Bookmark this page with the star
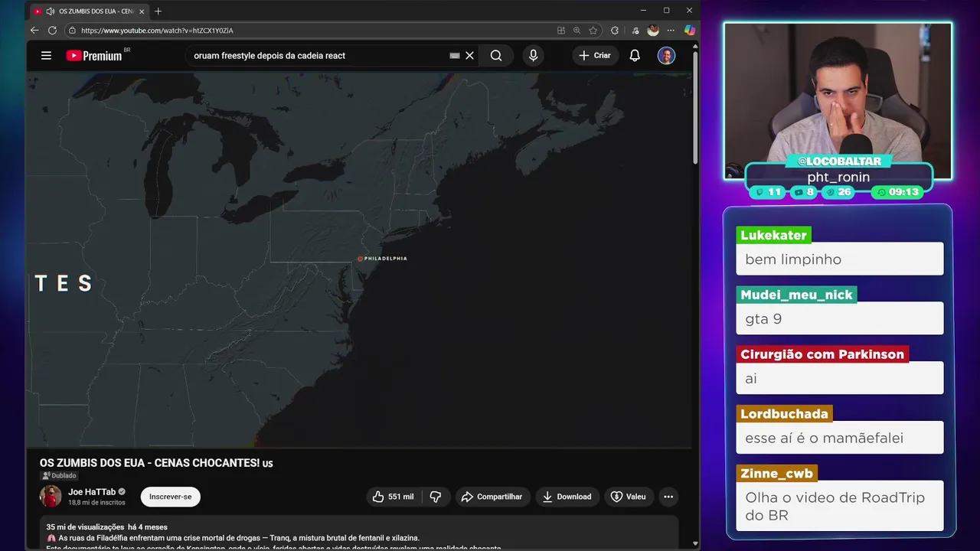 point(593,31)
